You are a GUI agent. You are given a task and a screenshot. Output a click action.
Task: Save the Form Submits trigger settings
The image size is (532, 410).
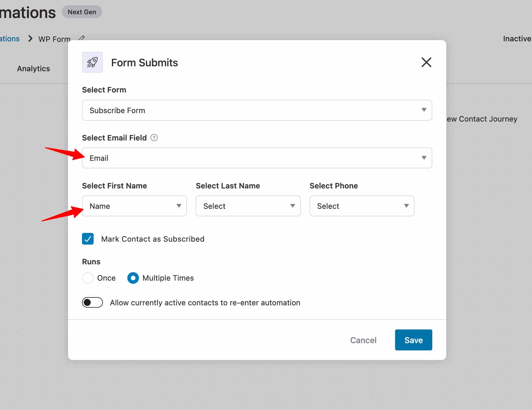pyautogui.click(x=413, y=340)
